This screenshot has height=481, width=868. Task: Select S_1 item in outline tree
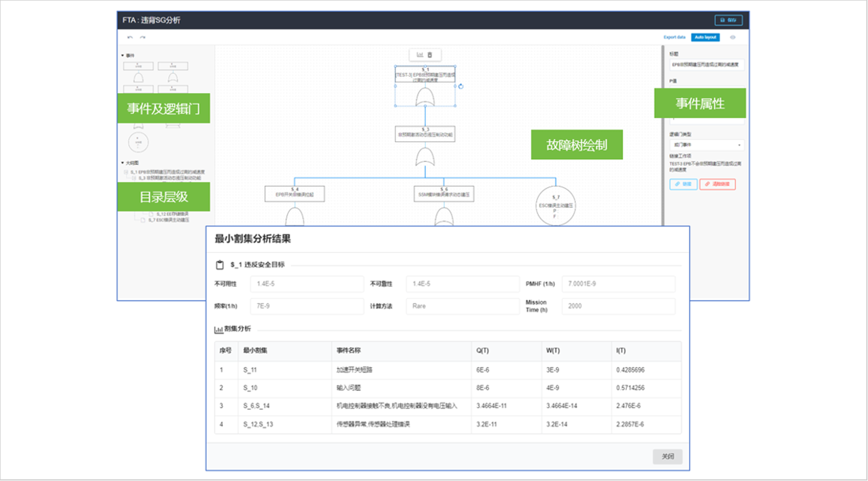[167, 172]
